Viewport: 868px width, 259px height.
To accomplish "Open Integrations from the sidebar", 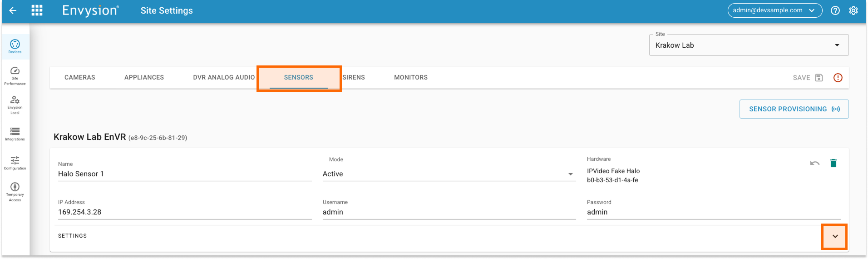I will coord(15,134).
